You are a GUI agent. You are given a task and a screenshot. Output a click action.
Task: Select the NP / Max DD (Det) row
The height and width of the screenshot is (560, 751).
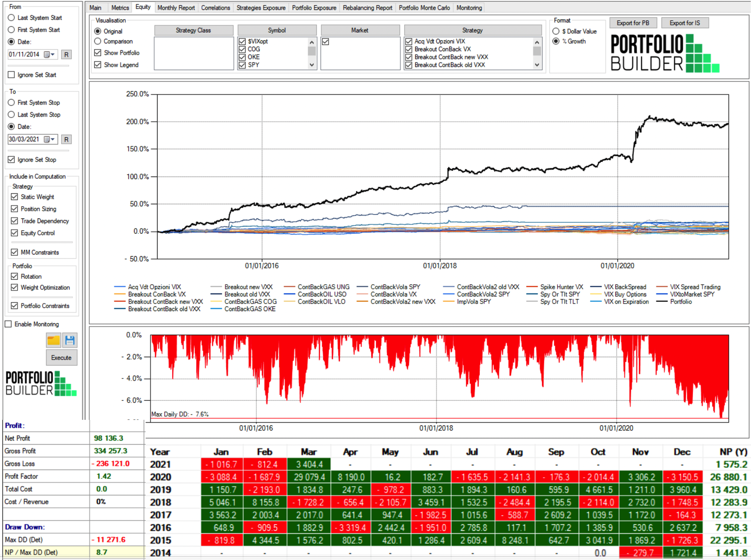coord(74,552)
